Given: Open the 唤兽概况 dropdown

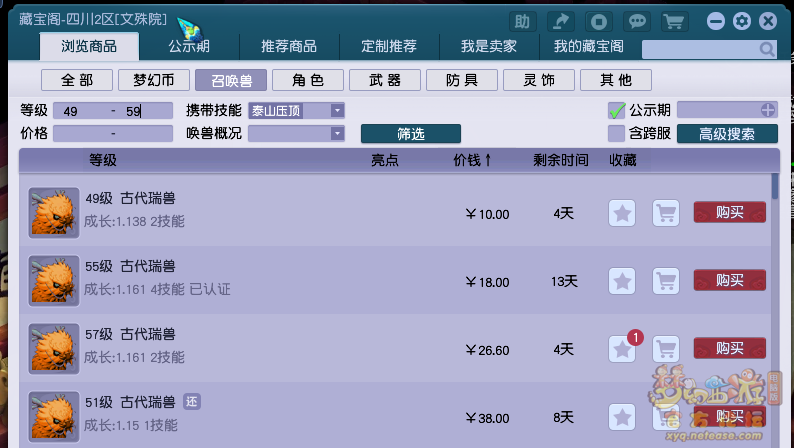Looking at the screenshot, I should coord(337,133).
